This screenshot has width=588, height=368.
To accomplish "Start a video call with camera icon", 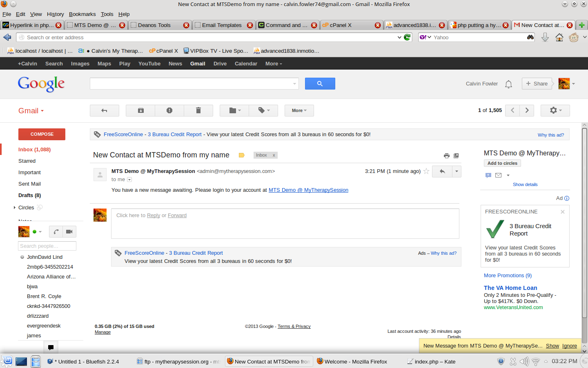I will (x=69, y=232).
